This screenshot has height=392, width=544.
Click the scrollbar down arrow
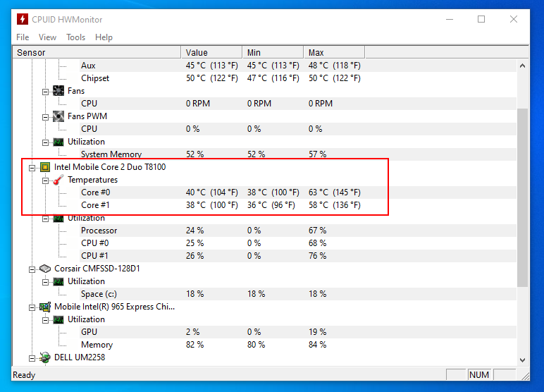click(x=522, y=360)
